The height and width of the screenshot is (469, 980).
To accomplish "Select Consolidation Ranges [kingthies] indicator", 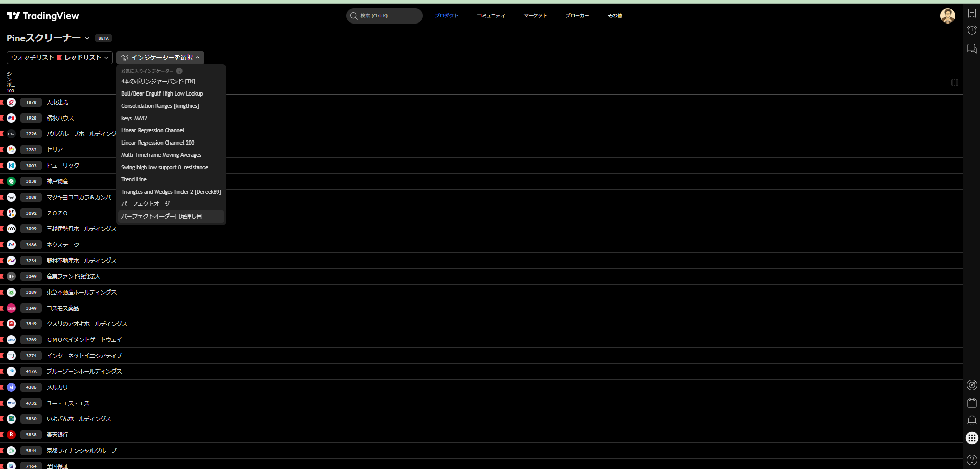I will click(x=171, y=106).
